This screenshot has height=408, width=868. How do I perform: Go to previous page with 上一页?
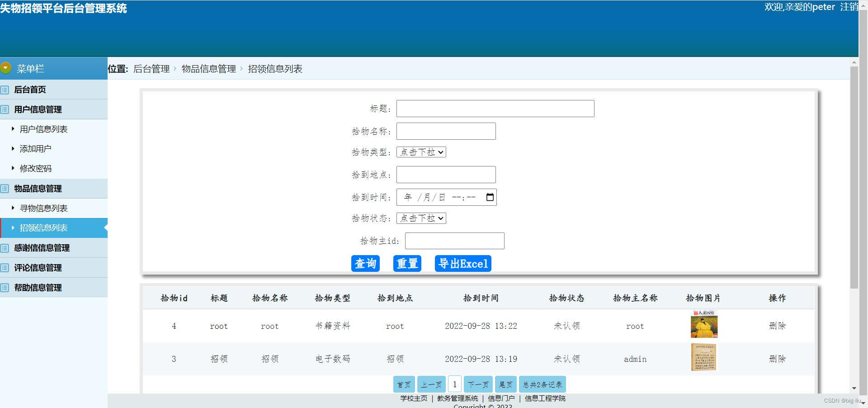click(x=431, y=384)
